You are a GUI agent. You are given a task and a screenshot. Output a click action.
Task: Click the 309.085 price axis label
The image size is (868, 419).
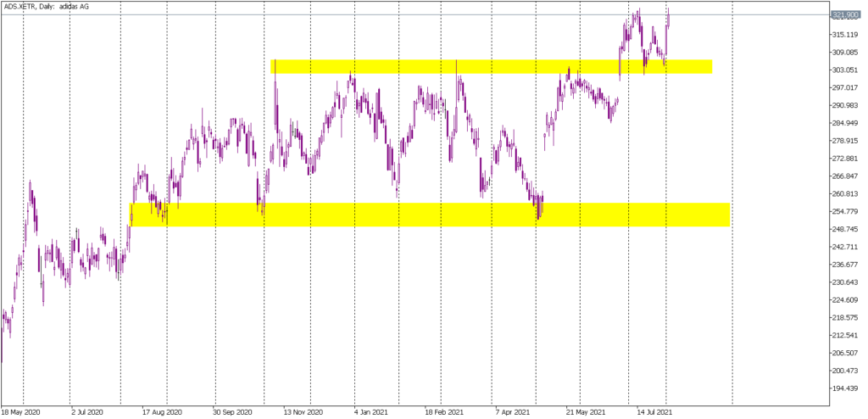(x=845, y=53)
